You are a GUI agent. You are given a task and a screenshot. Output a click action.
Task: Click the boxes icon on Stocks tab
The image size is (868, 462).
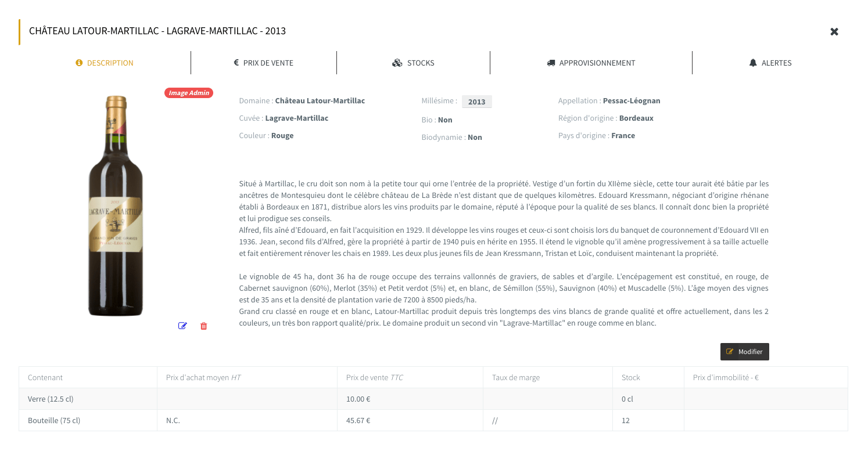[x=397, y=63]
